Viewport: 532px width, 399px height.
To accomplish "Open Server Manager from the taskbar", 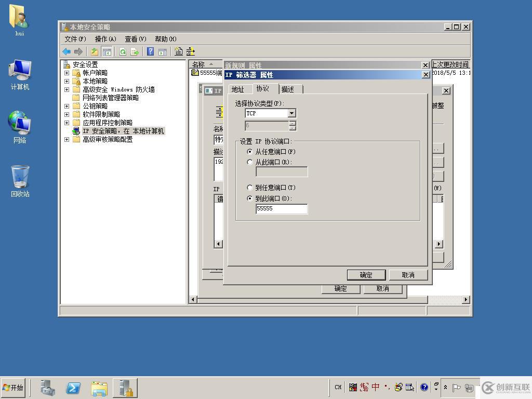I will coord(47,388).
